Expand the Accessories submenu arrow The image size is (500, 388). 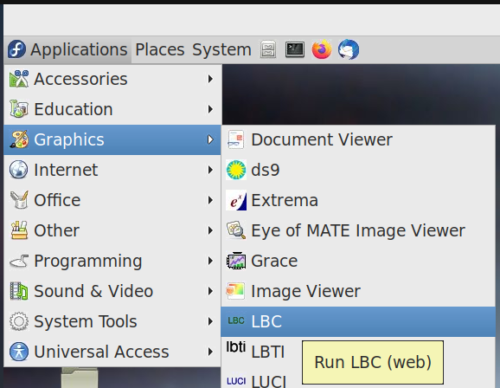click(210, 79)
